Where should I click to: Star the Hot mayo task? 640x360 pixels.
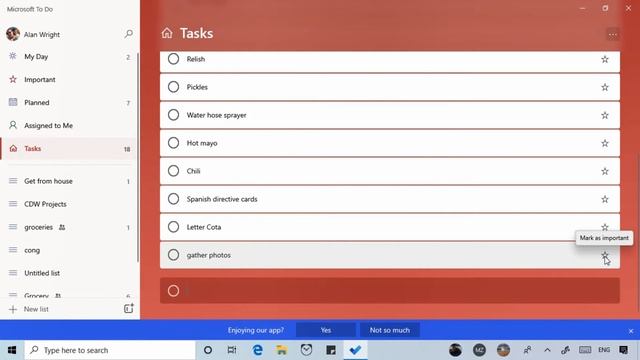pyautogui.click(x=605, y=143)
